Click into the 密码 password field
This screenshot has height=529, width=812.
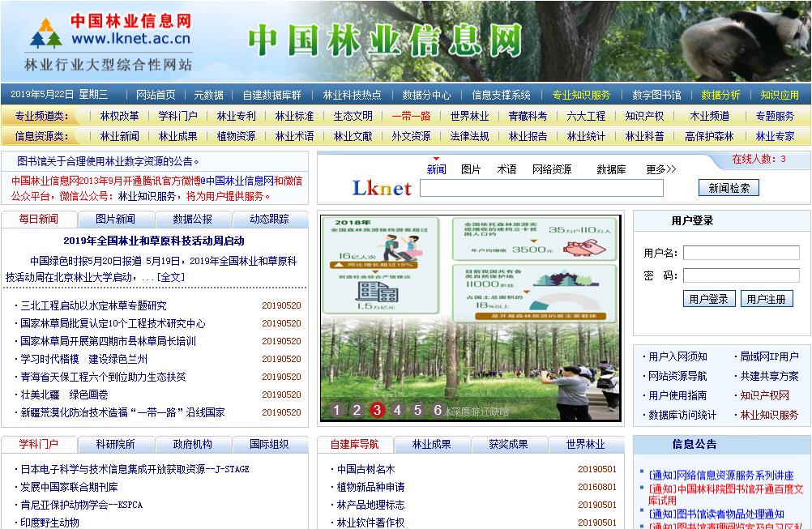741,275
